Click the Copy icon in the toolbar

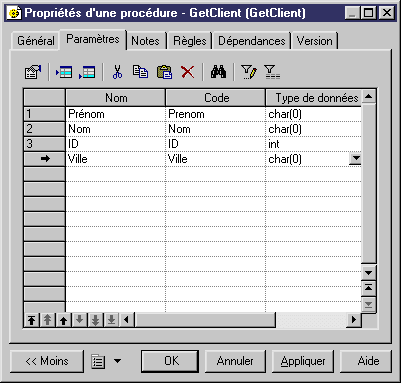tap(140, 72)
